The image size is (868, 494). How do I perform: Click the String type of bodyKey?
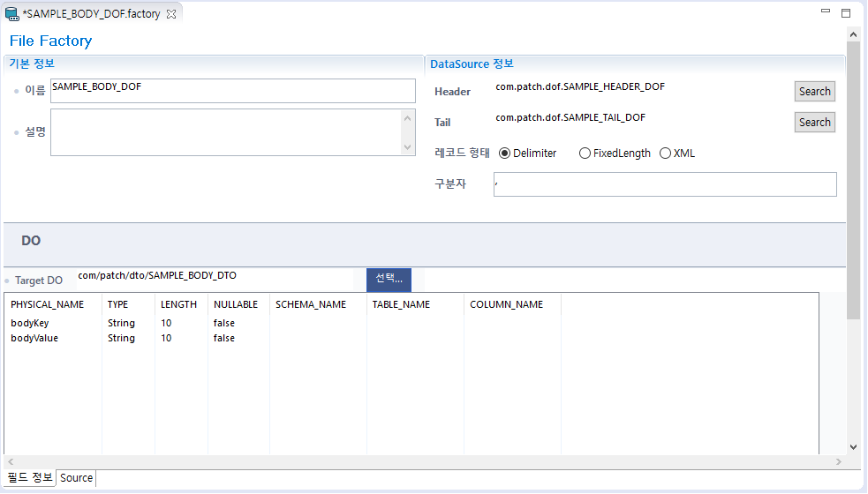point(121,323)
